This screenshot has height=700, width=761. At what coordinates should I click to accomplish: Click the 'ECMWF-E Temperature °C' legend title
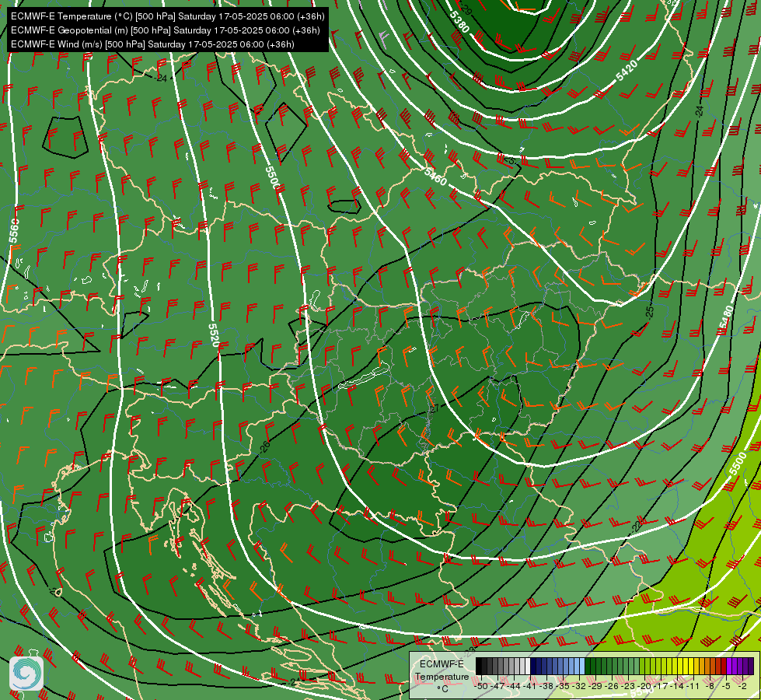click(442, 676)
